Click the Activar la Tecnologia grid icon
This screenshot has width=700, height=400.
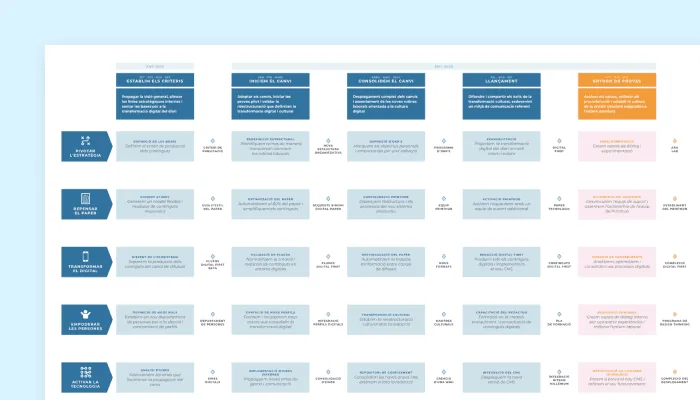85,372
